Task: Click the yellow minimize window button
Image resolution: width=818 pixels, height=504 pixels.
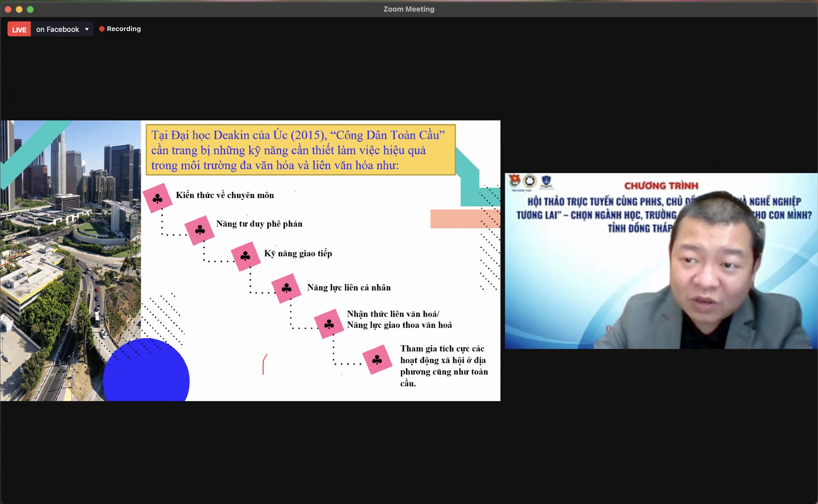Action: pyautogui.click(x=19, y=9)
